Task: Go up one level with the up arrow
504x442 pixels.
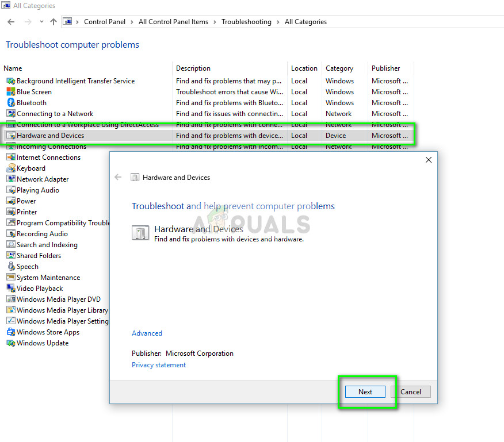Action: tap(54, 22)
